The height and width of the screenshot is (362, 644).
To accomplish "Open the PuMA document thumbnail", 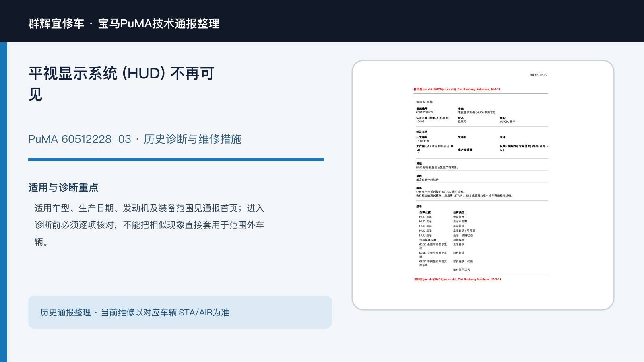I will pyautogui.click(x=483, y=185).
